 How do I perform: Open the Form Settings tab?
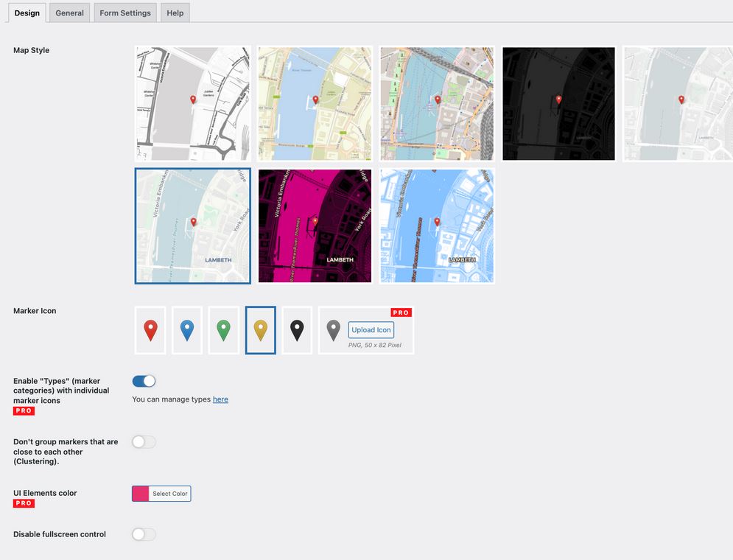[124, 13]
